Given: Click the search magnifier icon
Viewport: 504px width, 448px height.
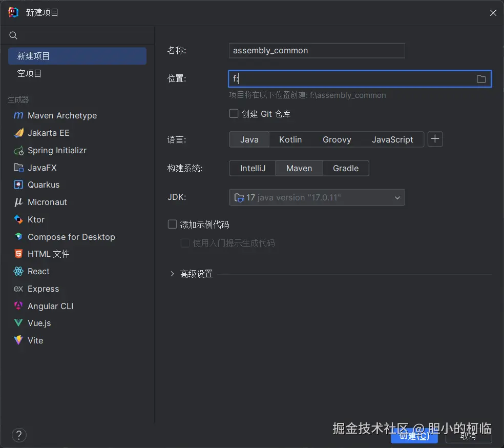Looking at the screenshot, I should pos(13,35).
